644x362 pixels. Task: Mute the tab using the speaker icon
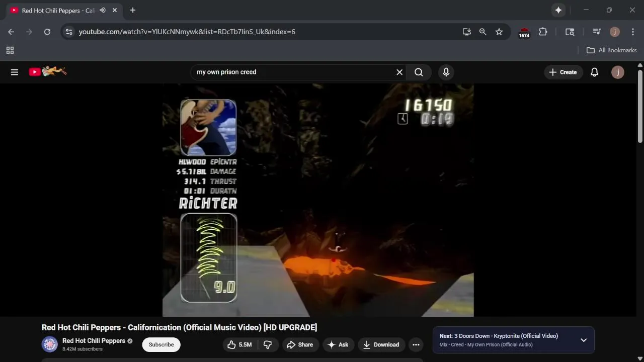pos(103,10)
